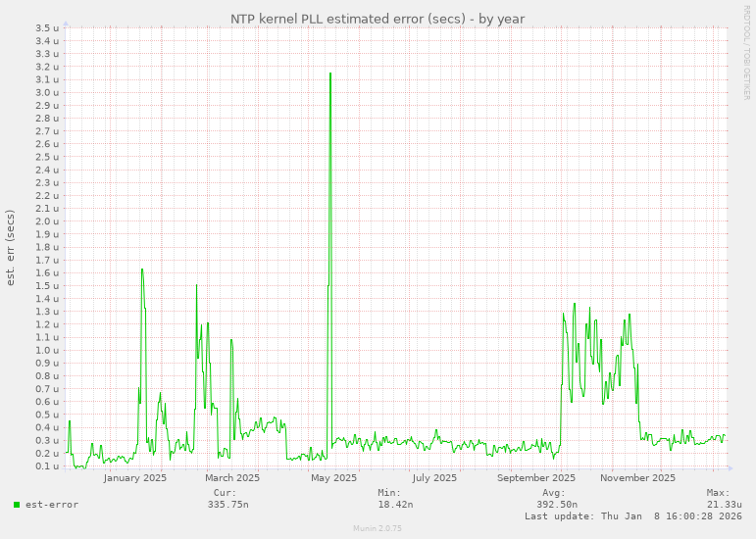
Task: Click the 1.6u spike peak in January 2025
Action: coord(142,269)
